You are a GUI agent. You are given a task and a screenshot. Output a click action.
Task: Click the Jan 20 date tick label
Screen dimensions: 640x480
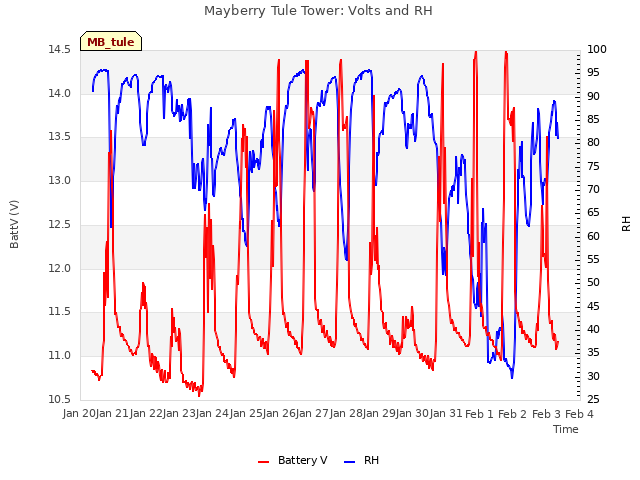[x=80, y=414]
